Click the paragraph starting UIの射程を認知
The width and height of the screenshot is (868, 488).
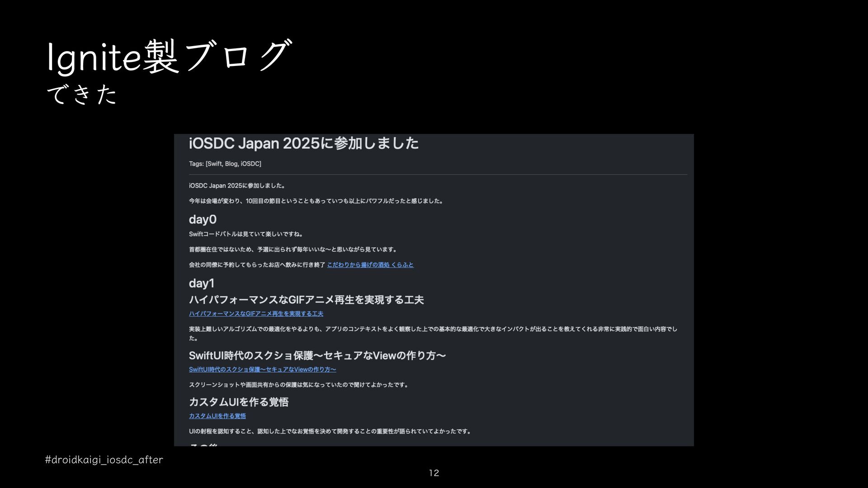pyautogui.click(x=330, y=432)
